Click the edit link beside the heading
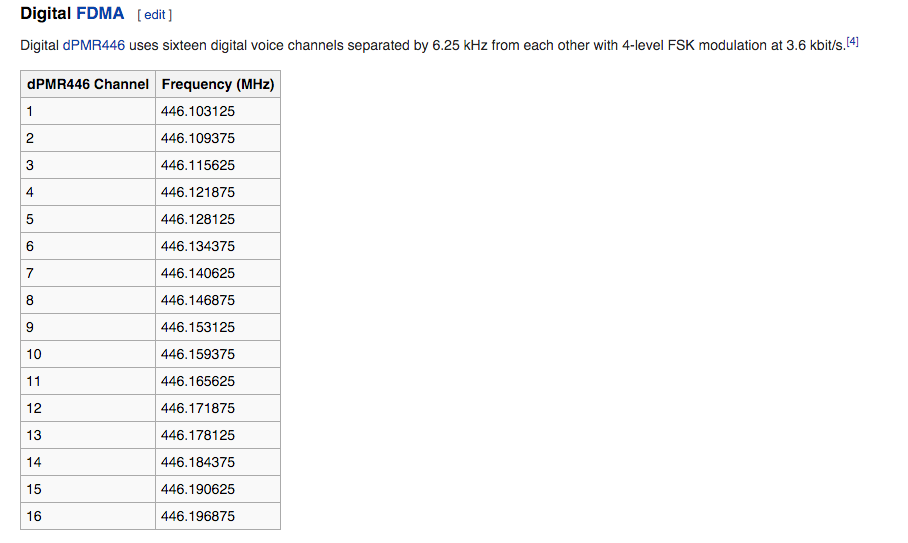The height and width of the screenshot is (543, 908). click(x=154, y=15)
